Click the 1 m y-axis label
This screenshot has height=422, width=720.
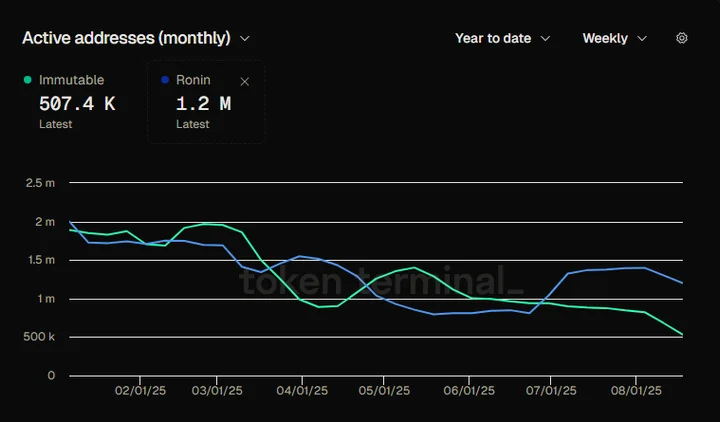click(x=46, y=299)
